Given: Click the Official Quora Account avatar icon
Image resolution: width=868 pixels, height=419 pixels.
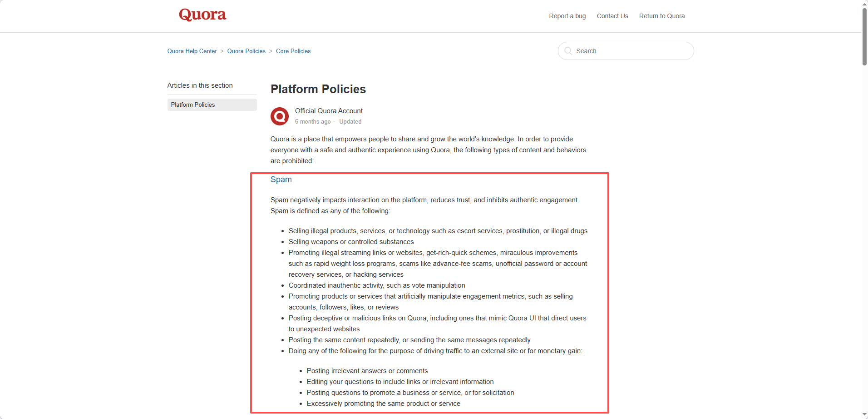Looking at the screenshot, I should pos(280,116).
